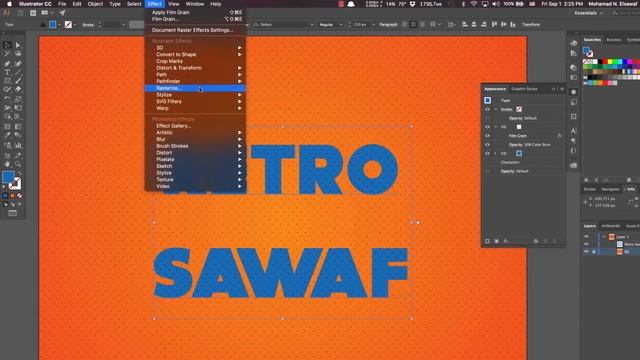This screenshot has height=360, width=640.
Task: Select the Magic Wand tool
Action: [x=7, y=54]
